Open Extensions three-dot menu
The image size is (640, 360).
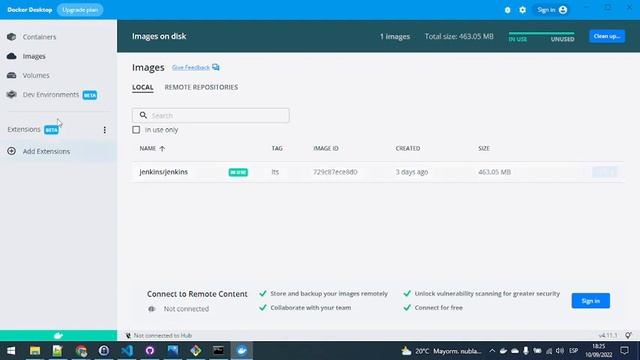tap(104, 130)
